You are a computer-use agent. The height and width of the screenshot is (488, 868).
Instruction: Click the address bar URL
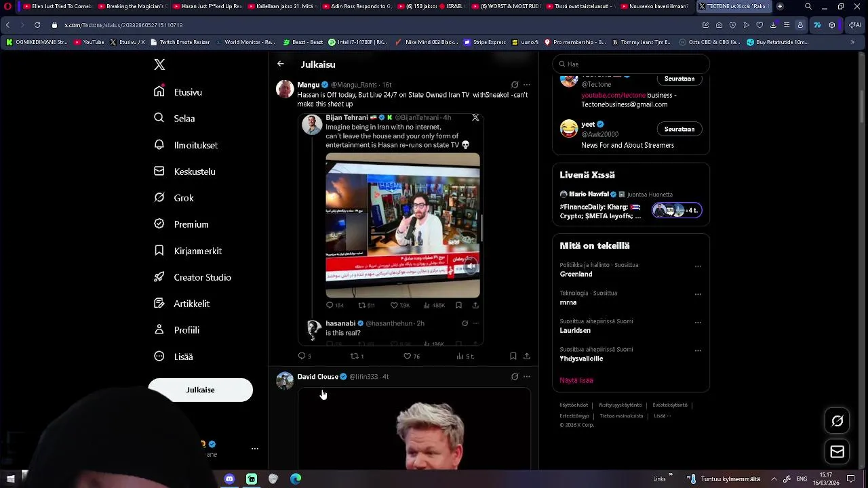click(123, 25)
